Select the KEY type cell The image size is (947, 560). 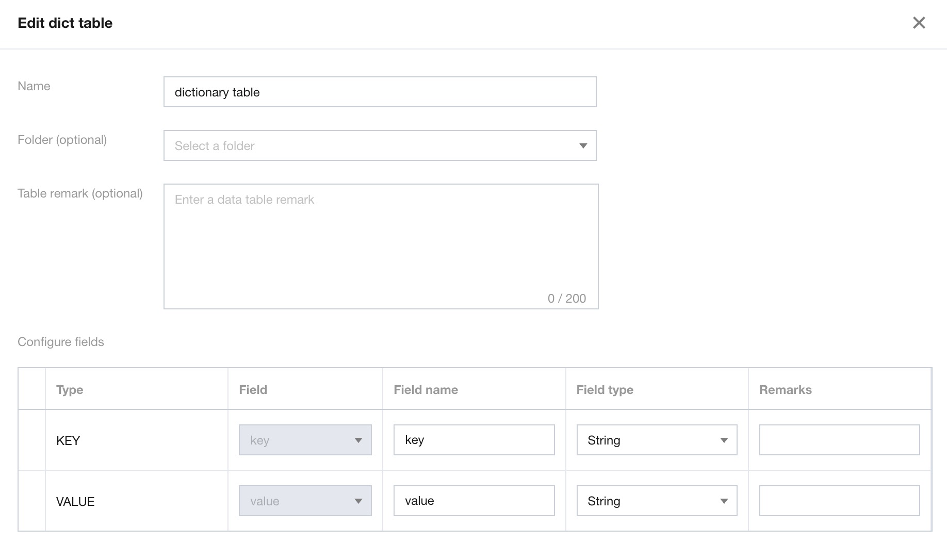tap(68, 441)
